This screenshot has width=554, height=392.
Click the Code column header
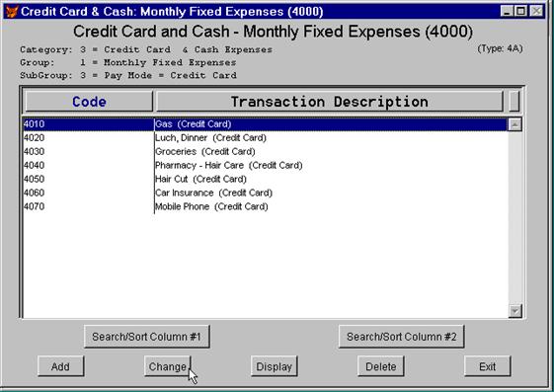point(89,102)
